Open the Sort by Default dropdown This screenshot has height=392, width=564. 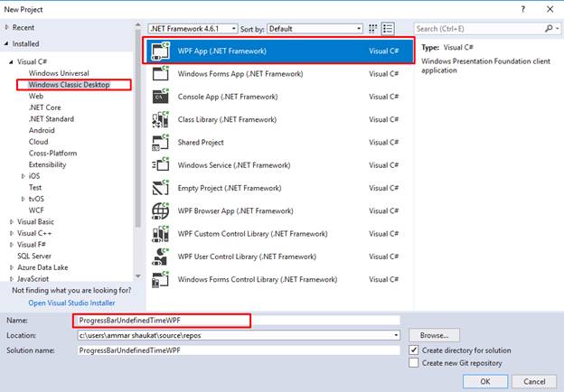[x=315, y=29]
